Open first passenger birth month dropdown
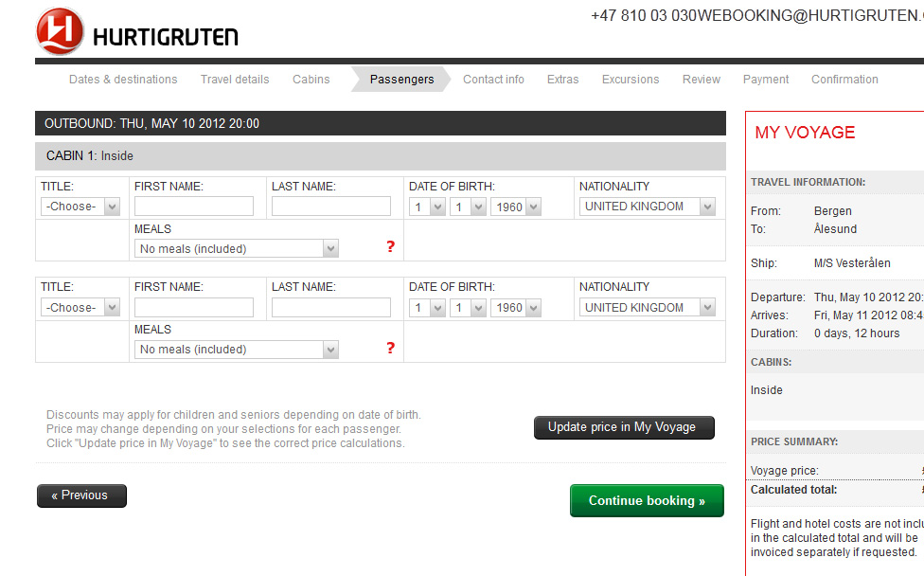This screenshot has width=924, height=576. 468,207
